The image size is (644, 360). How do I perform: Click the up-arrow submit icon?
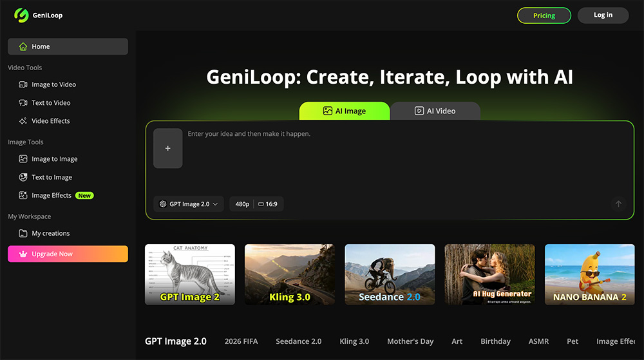tap(618, 204)
